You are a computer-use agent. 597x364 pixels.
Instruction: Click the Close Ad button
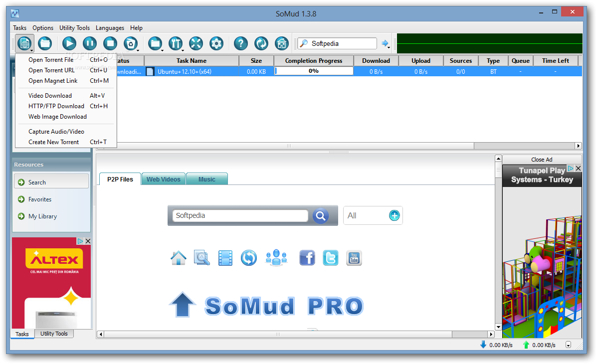[x=542, y=160]
